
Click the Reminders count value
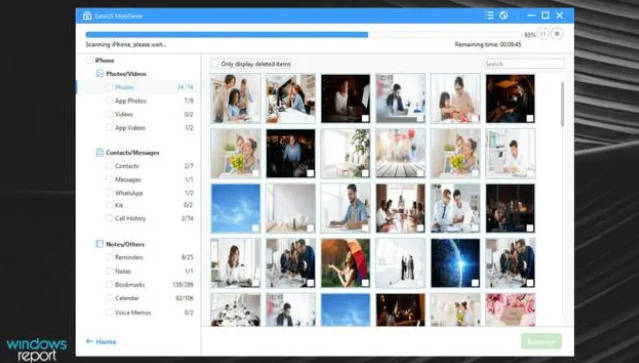click(x=187, y=257)
